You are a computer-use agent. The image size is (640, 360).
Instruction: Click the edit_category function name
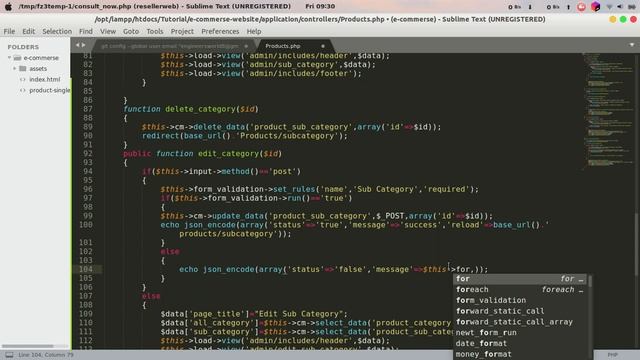(x=229, y=153)
